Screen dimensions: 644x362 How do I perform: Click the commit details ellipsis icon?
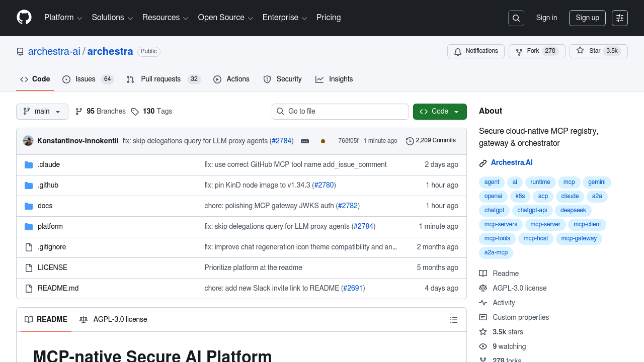[305, 141]
